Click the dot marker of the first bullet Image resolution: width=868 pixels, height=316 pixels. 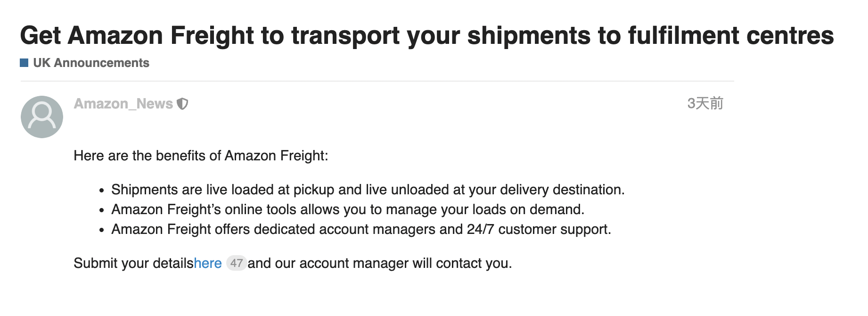[102, 191]
